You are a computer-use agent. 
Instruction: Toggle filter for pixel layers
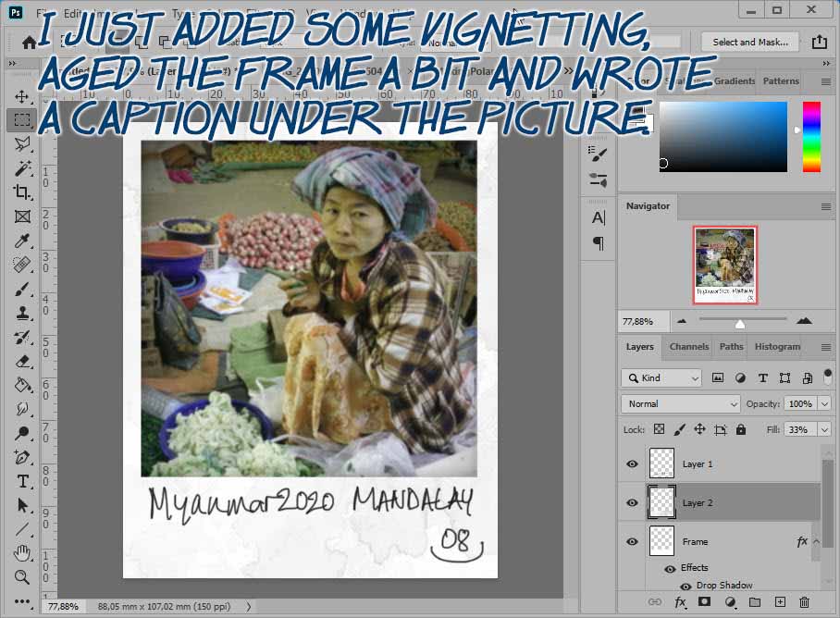pyautogui.click(x=717, y=378)
